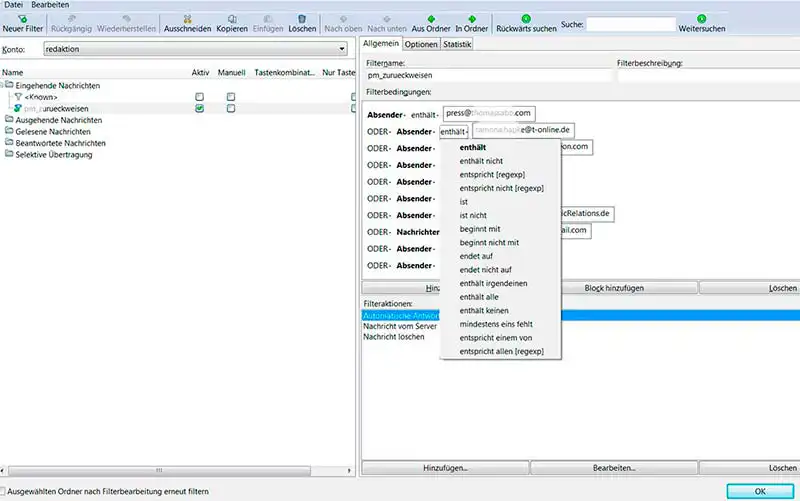Switch to the Statistik tab

point(457,44)
